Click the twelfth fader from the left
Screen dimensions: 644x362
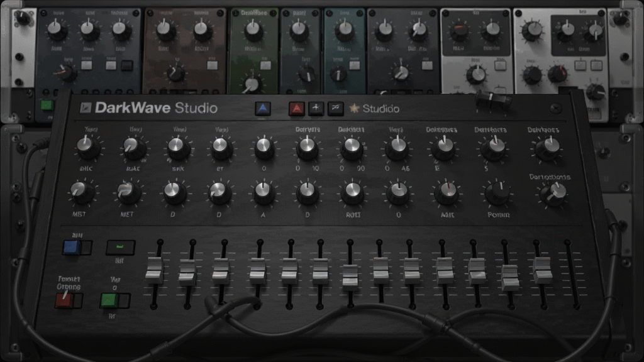click(509, 278)
